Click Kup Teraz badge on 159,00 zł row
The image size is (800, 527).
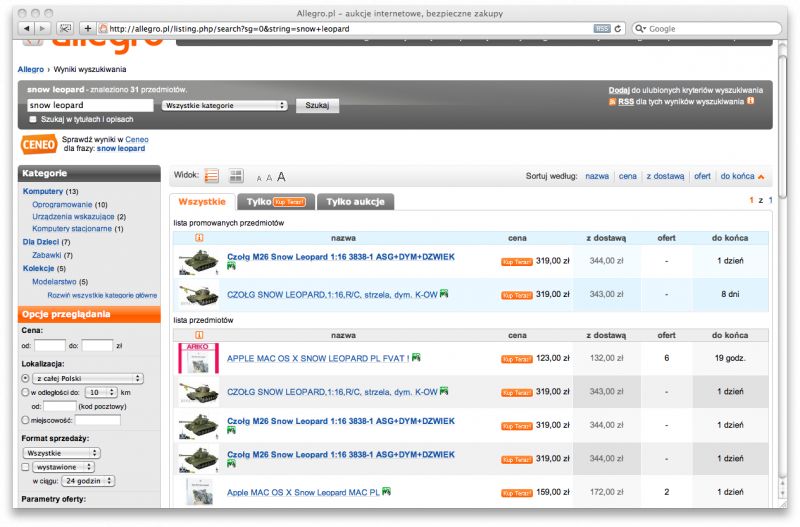coord(516,493)
